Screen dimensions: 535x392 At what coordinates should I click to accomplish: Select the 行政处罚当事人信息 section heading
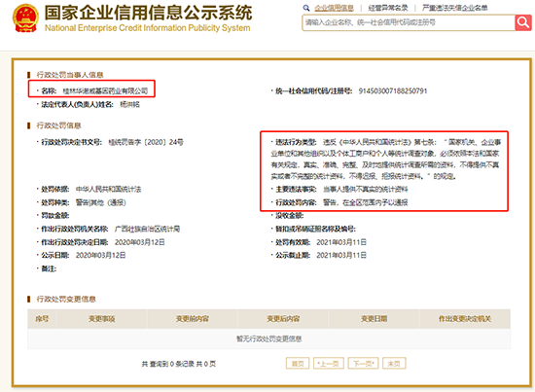[70, 75]
